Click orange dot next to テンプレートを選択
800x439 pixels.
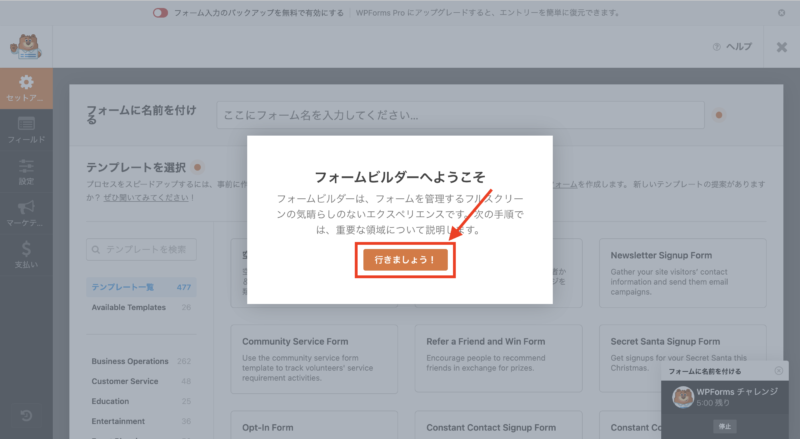[x=197, y=167]
